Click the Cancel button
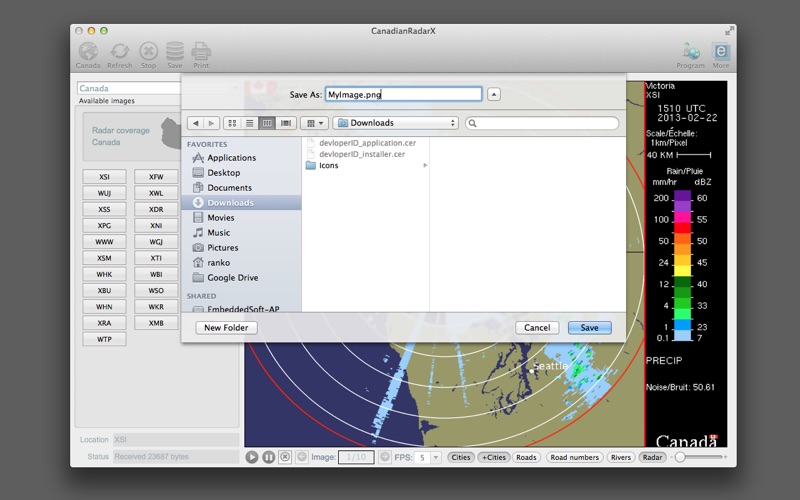This screenshot has width=800, height=500. point(537,328)
